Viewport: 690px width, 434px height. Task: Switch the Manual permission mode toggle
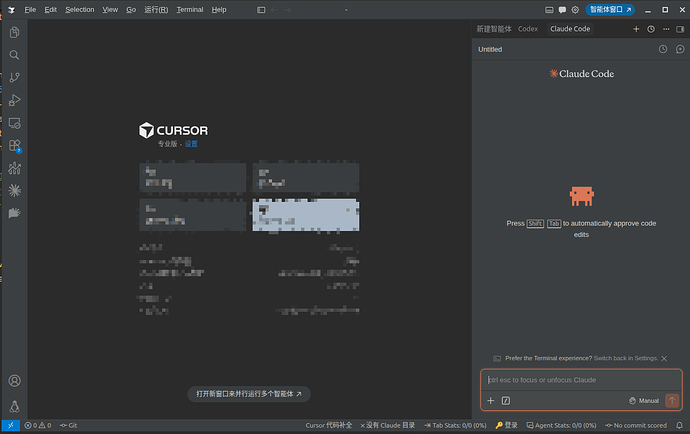pyautogui.click(x=644, y=401)
